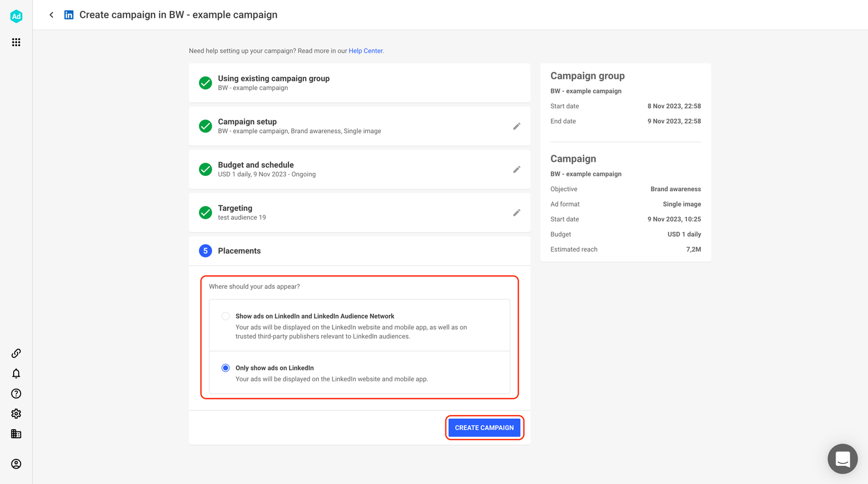Click the CREATE CAMPAIGN button

(484, 427)
